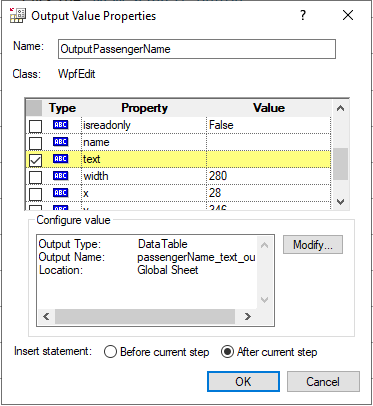Uncheck the text property checkbox
373x406 pixels.
(35, 160)
